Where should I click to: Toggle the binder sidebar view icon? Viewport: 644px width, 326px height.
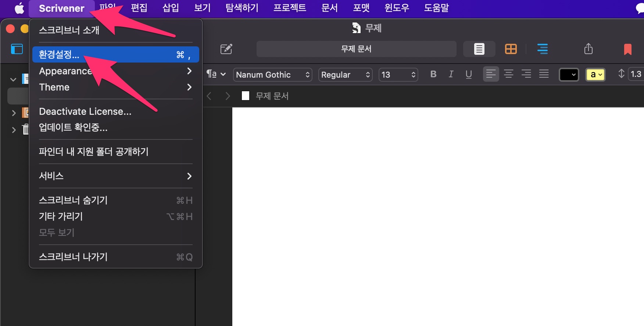[17, 49]
